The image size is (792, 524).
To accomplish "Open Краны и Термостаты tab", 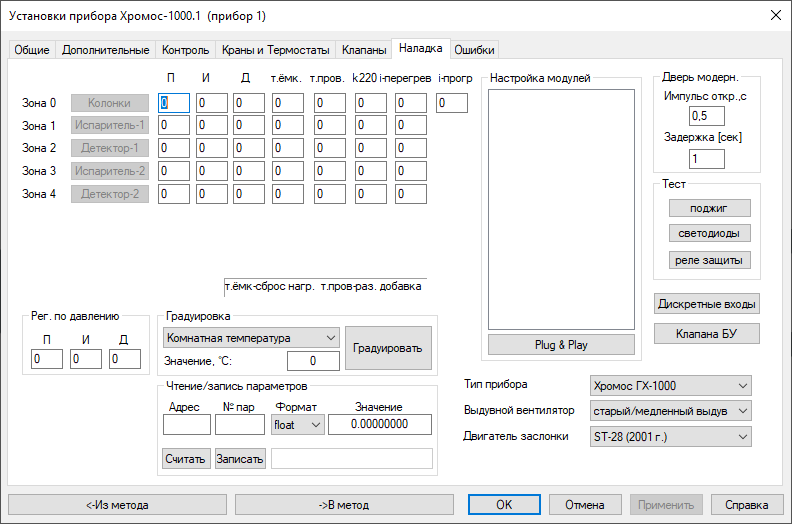I will coord(276,50).
